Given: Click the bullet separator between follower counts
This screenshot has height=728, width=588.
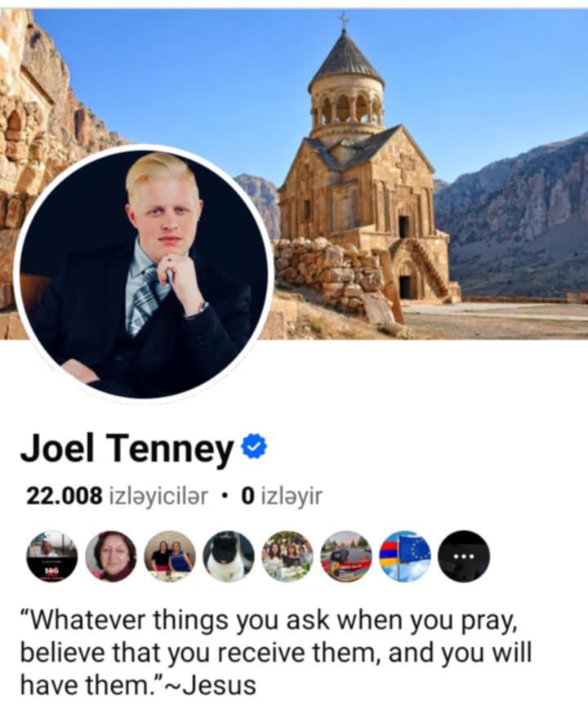Looking at the screenshot, I should (225, 496).
